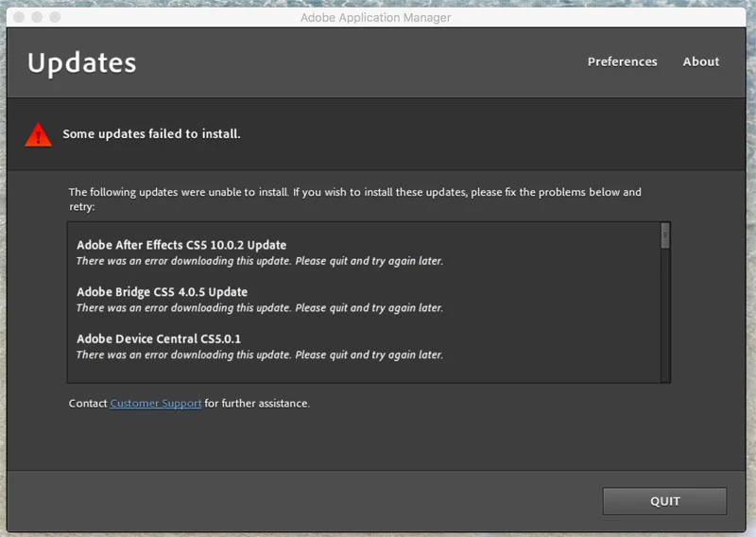Image resolution: width=756 pixels, height=537 pixels.
Task: Click the zoom window button in title bar
Action: [55, 17]
